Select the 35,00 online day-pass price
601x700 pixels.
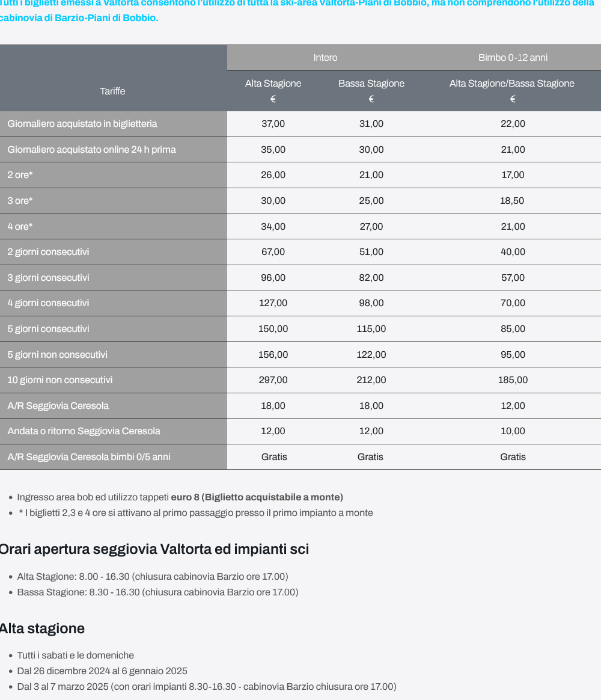pyautogui.click(x=273, y=150)
